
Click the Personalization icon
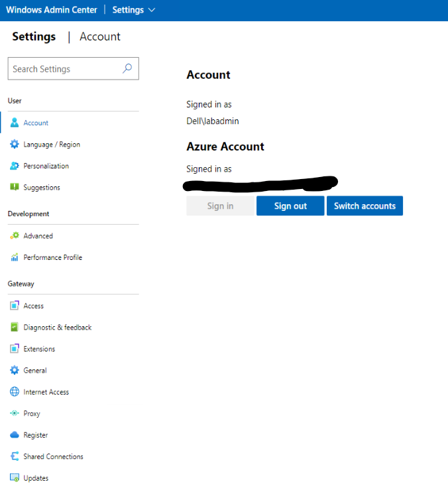click(15, 166)
